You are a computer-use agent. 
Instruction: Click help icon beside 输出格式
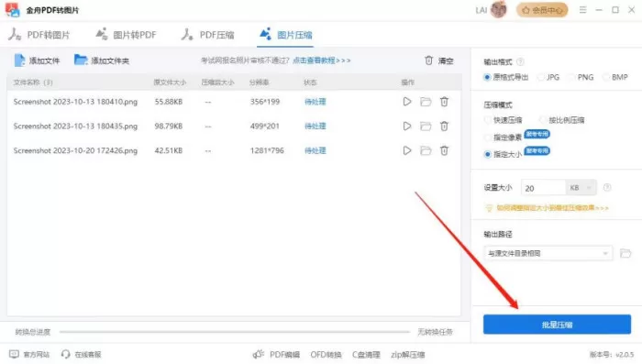(520, 61)
